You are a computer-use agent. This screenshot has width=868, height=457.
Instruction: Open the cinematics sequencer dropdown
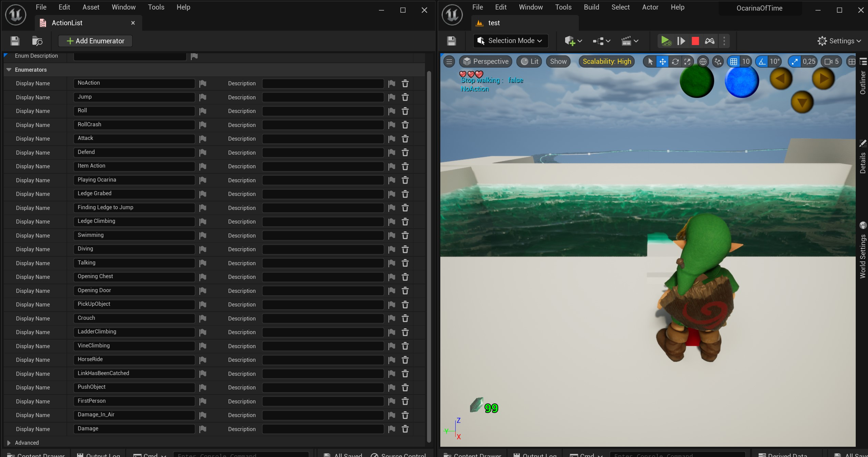tap(630, 41)
